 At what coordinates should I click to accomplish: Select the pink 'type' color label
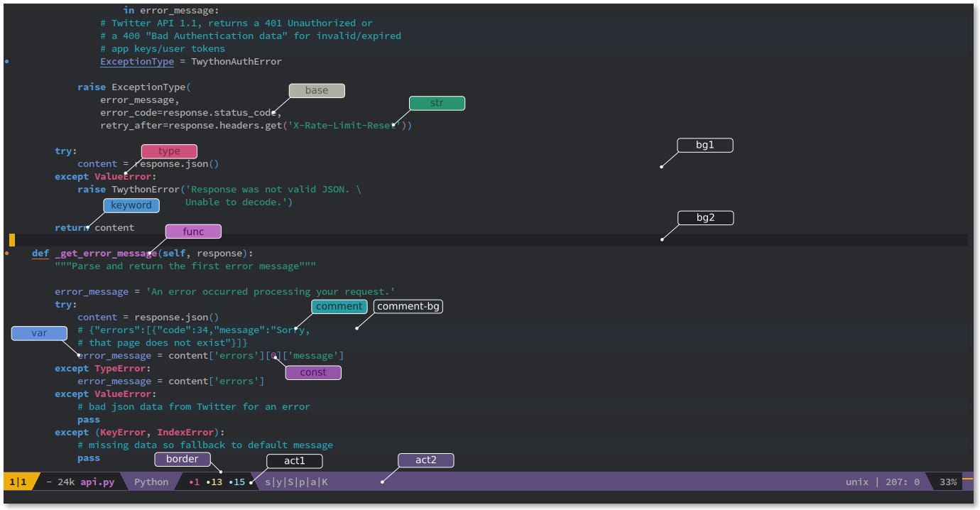(169, 151)
